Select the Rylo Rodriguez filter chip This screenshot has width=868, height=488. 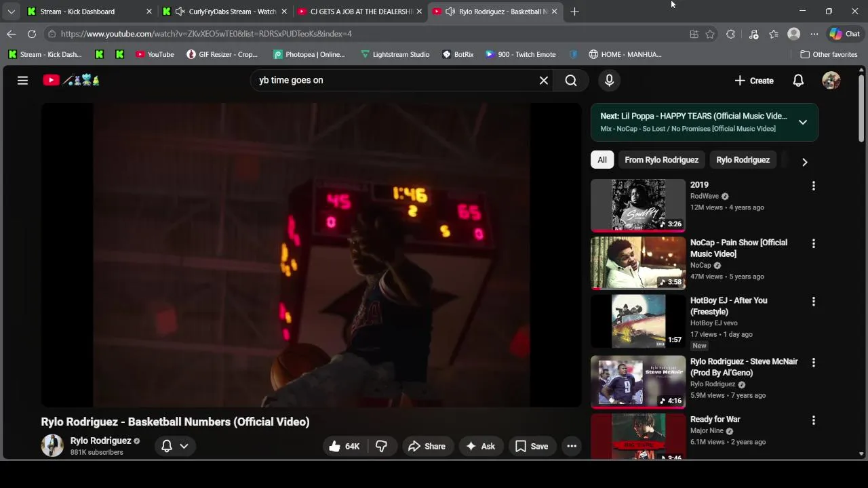pos(743,160)
